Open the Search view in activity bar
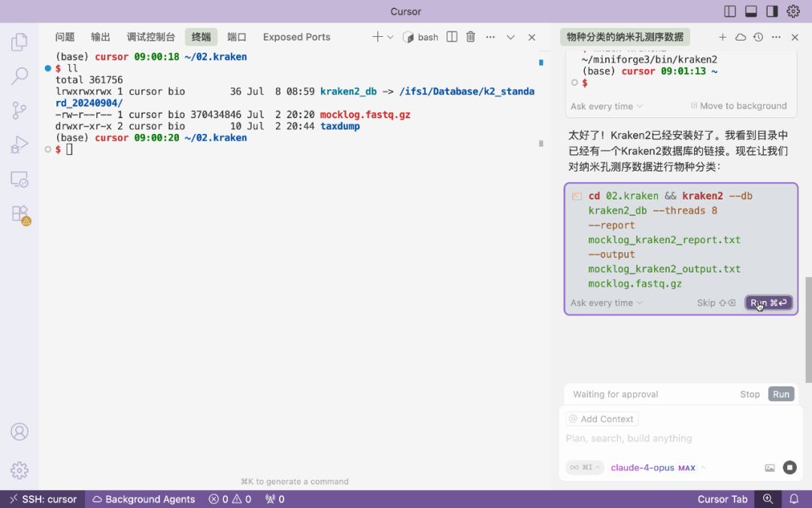 pos(19,76)
